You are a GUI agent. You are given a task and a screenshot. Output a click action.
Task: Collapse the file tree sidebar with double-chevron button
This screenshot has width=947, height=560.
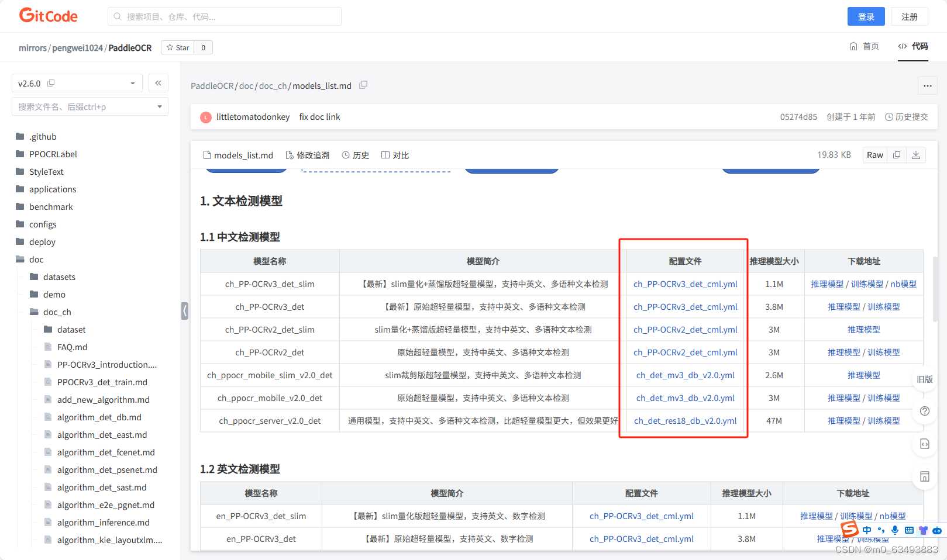click(159, 83)
